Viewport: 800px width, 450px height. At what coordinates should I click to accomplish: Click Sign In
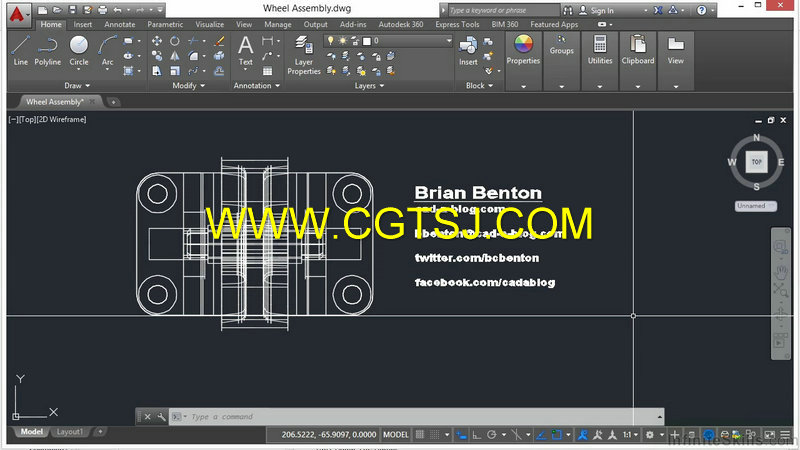tap(602, 10)
